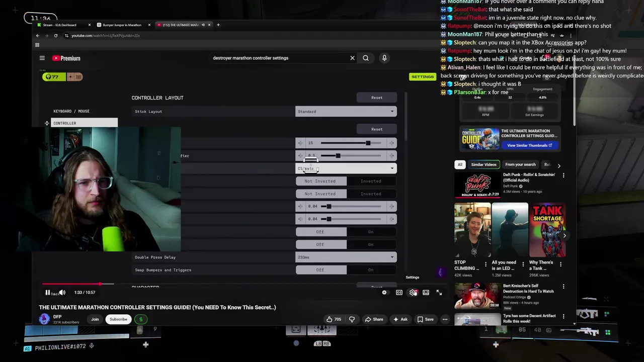Save video to a playlist
This screenshot has width=644, height=362.
point(425,319)
